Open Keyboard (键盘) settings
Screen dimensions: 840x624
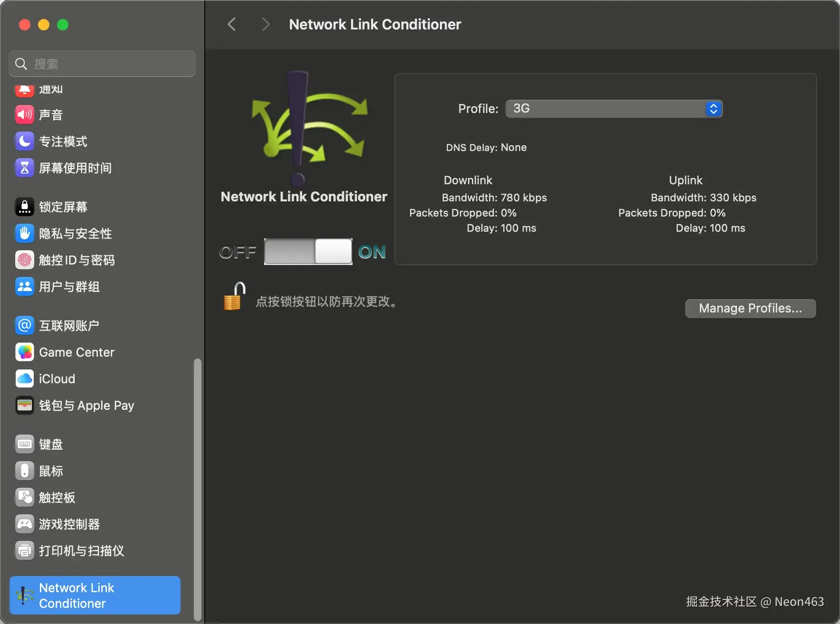click(95, 444)
